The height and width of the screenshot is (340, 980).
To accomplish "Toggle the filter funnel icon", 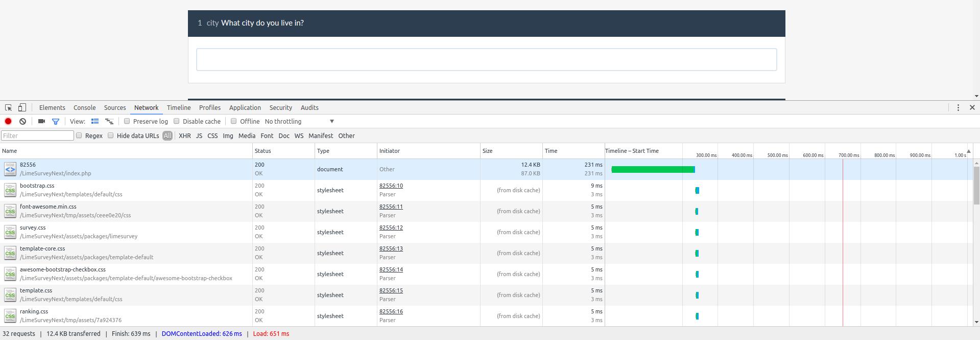I will point(56,121).
